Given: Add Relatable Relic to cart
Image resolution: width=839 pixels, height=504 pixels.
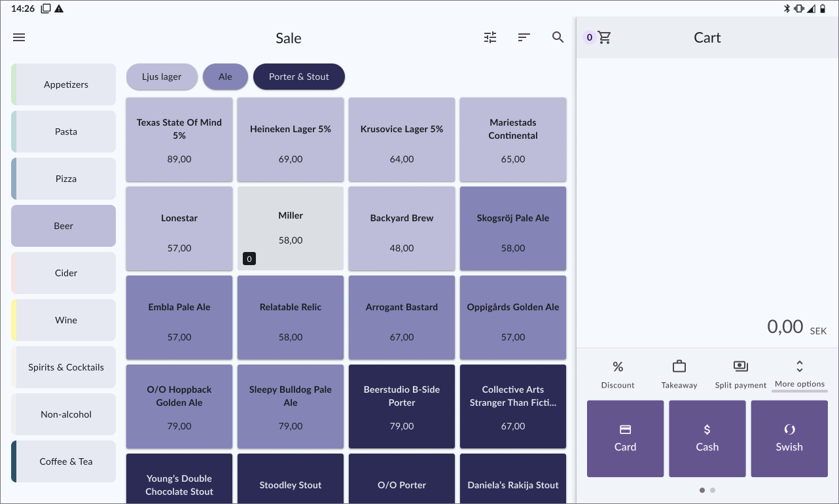Looking at the screenshot, I should (x=291, y=317).
